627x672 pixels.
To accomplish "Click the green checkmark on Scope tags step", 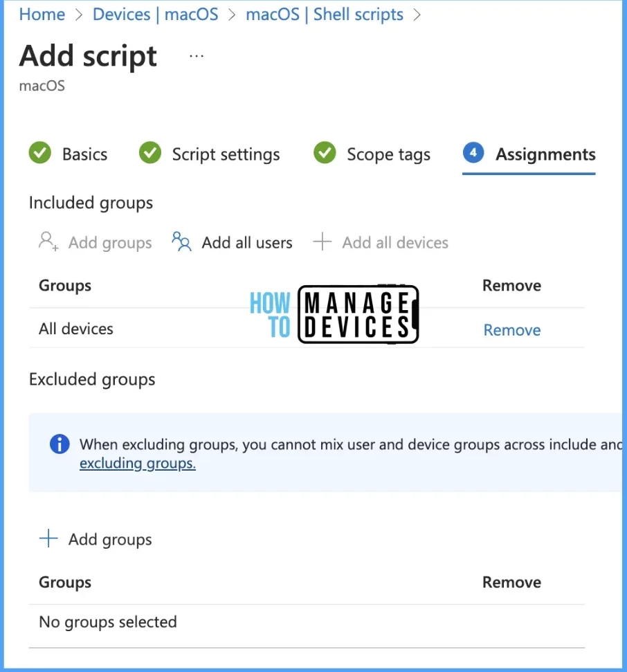I will pyautogui.click(x=325, y=154).
